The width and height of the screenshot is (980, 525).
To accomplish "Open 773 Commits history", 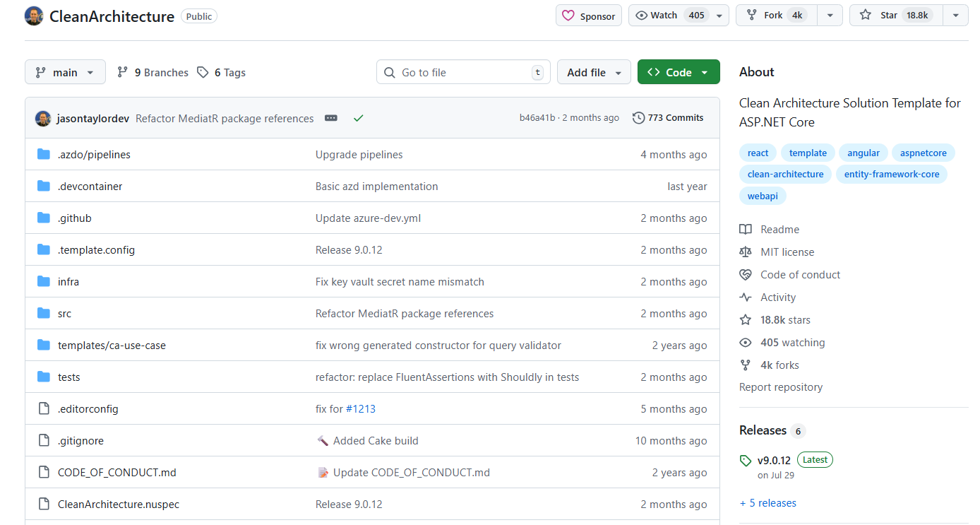I will click(668, 118).
